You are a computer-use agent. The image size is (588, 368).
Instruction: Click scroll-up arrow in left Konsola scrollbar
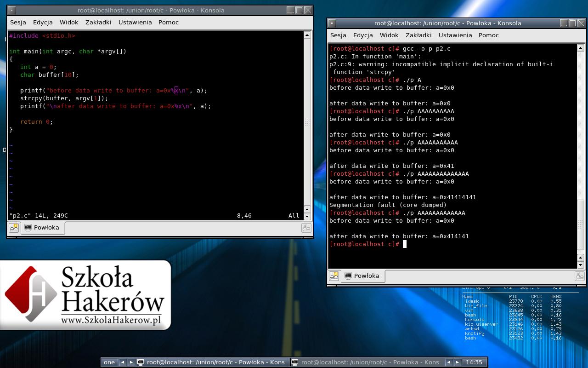click(x=307, y=35)
